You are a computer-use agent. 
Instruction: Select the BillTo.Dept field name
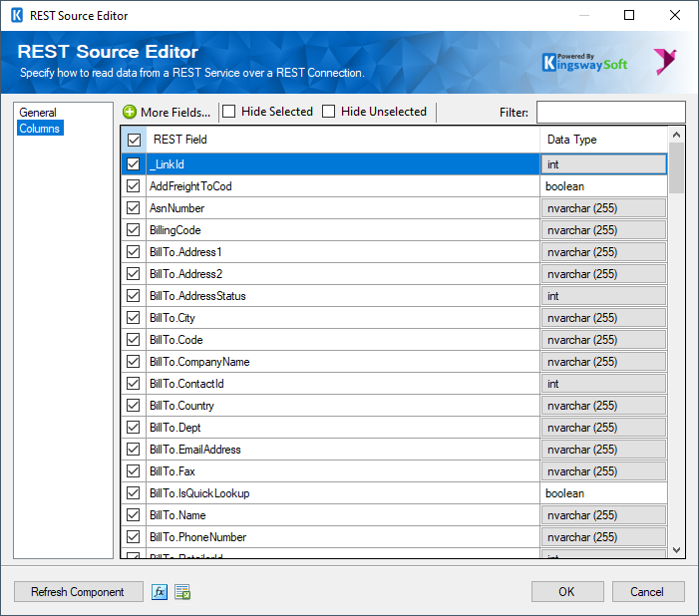[175, 428]
